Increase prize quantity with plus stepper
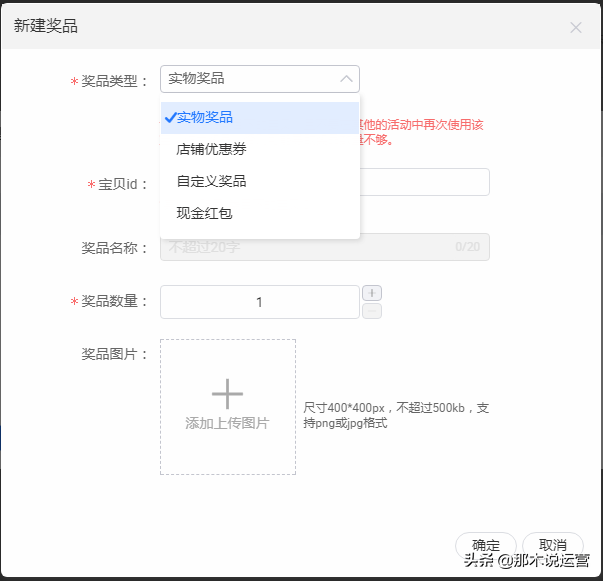603x581 pixels. tap(372, 293)
